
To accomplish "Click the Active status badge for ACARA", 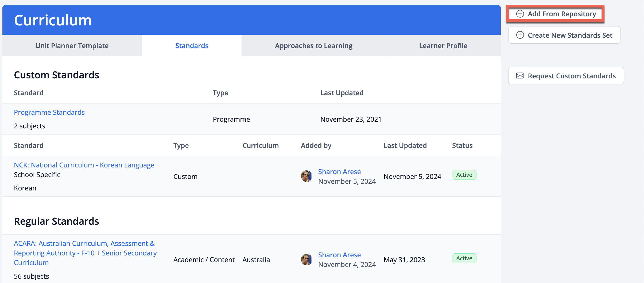I will click(464, 258).
